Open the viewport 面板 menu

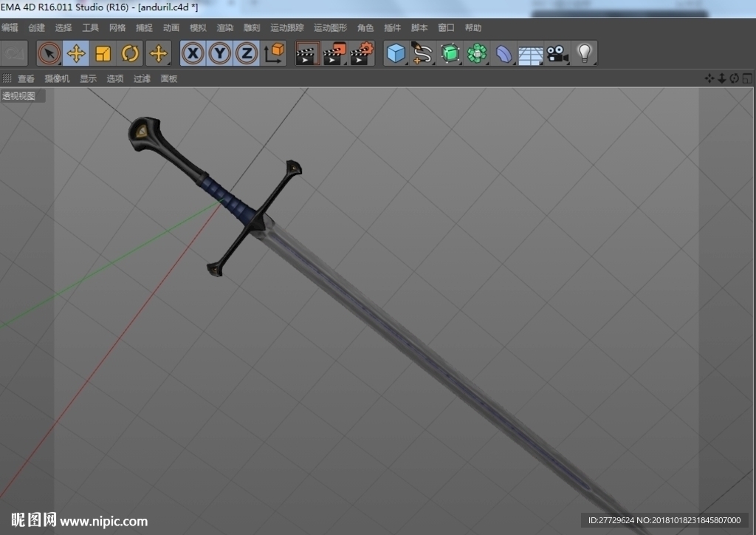coord(169,78)
